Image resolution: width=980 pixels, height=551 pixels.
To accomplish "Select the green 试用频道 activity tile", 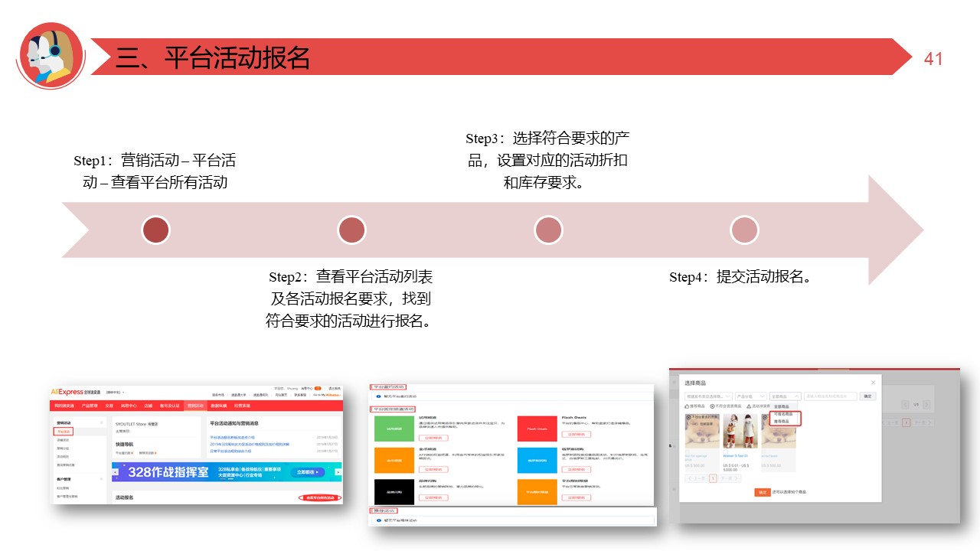I will pyautogui.click(x=393, y=429).
